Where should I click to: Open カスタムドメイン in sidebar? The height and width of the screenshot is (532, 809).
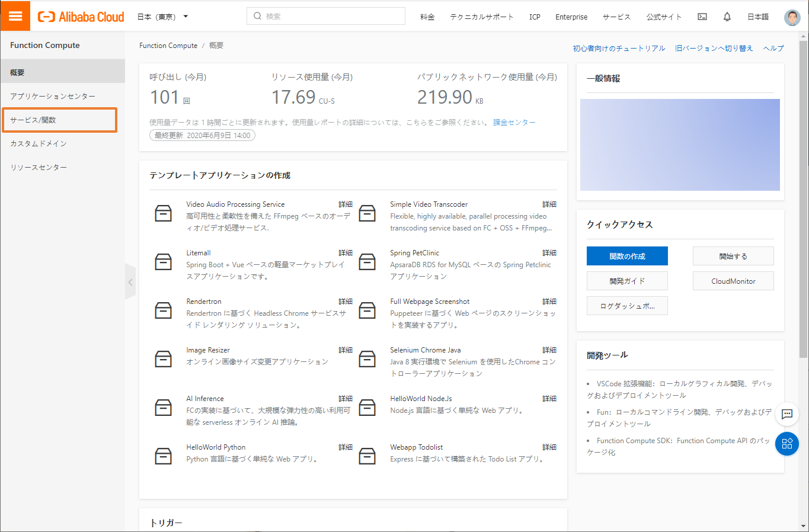coord(63,143)
